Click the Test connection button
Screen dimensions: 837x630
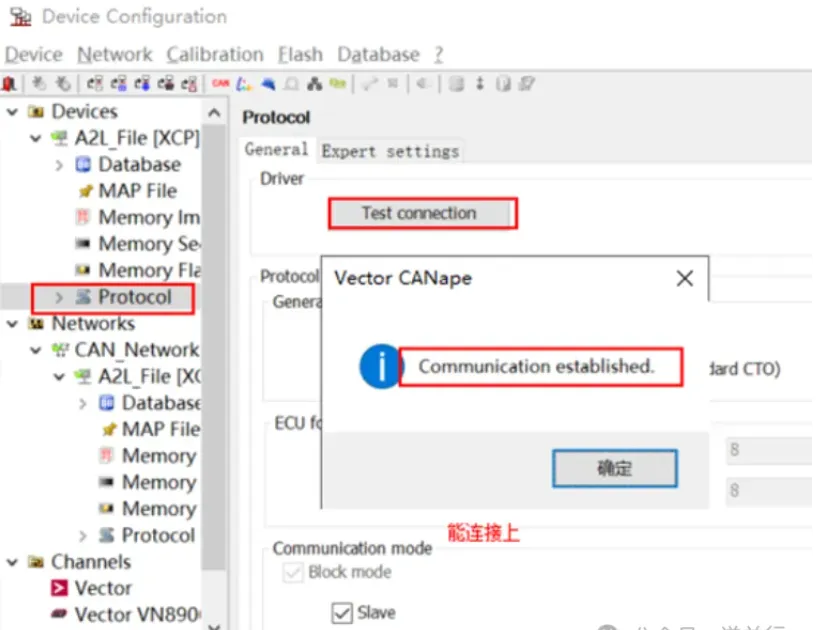[419, 213]
